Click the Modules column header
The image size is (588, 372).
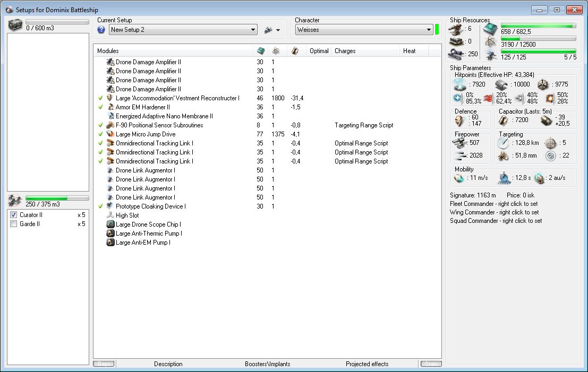click(x=174, y=51)
